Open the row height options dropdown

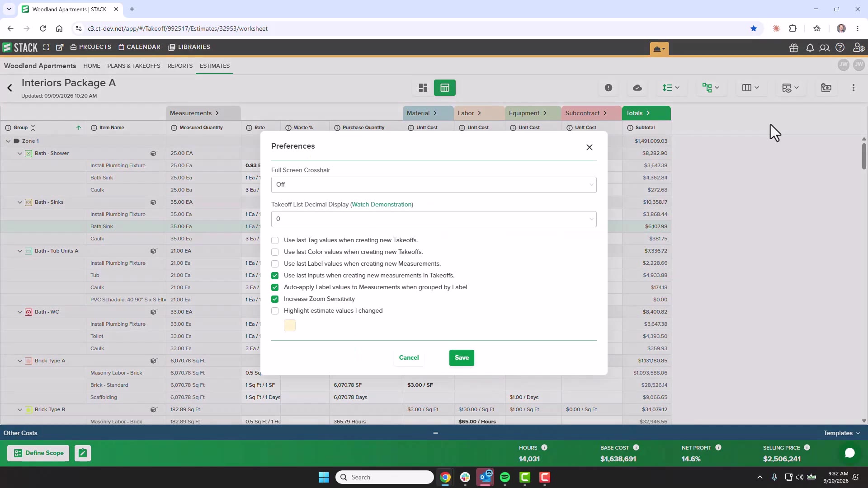(671, 88)
